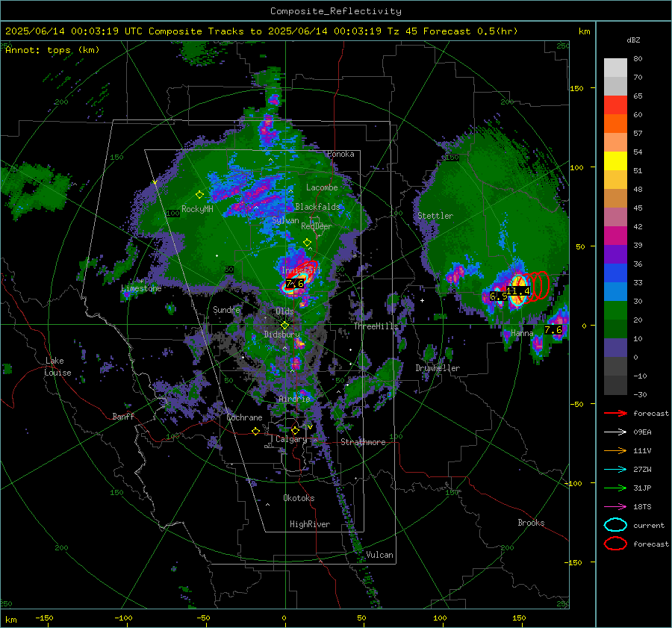Click the Blackfalds town label
The image size is (672, 628).
[317, 207]
